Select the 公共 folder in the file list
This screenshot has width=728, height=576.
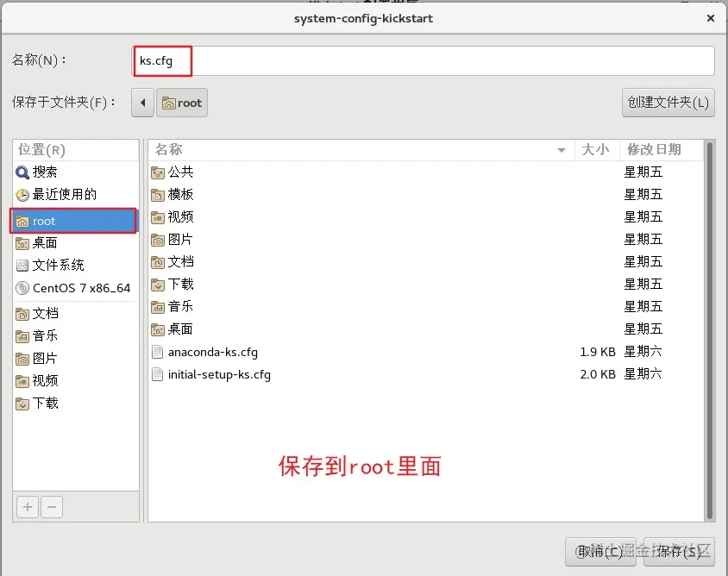click(426, 172)
